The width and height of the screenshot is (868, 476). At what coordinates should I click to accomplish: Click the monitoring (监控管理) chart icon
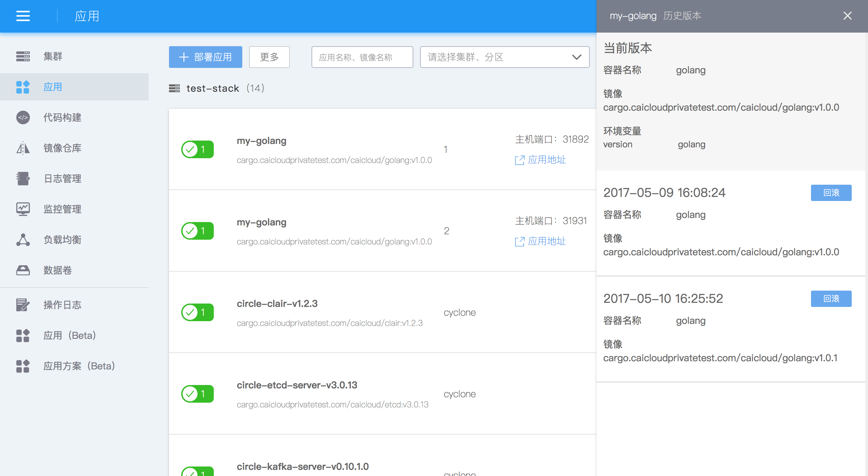click(23, 209)
